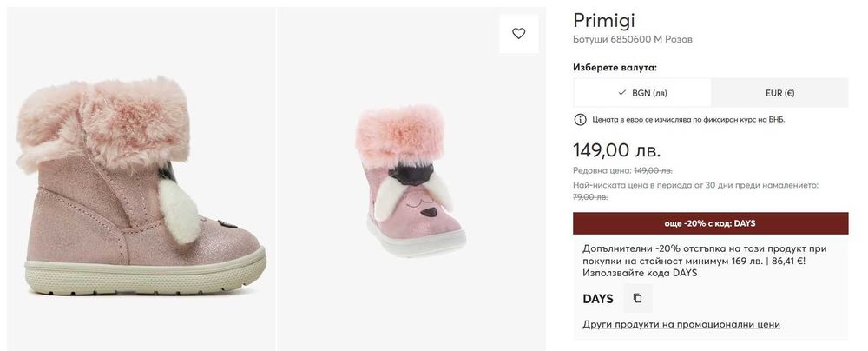Screen dimensions: 868x351
Task: Click the additional -20% discount description
Action: point(705,261)
